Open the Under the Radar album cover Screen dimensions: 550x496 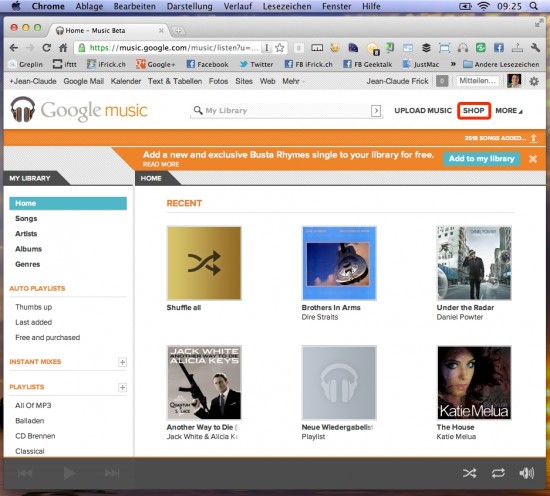pos(474,263)
